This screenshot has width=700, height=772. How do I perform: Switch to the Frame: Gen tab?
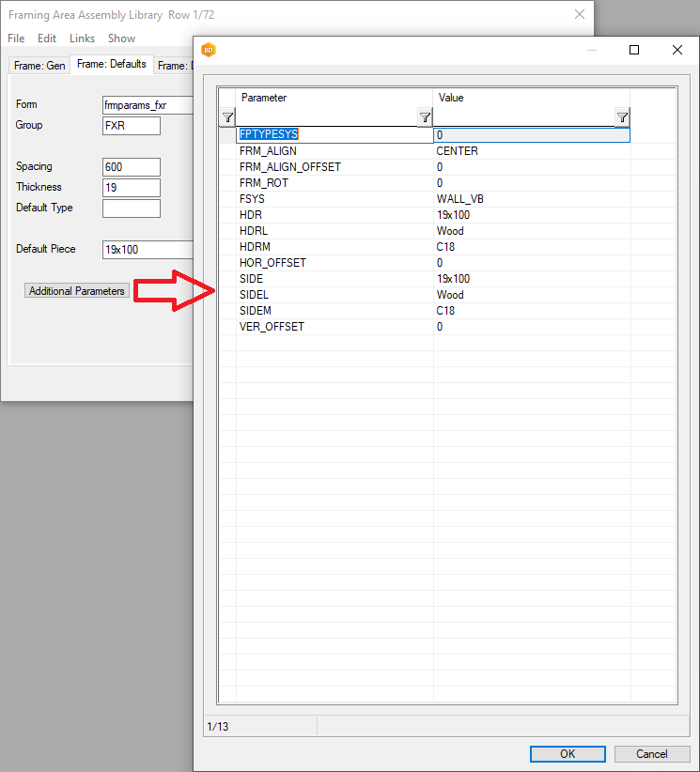[39, 65]
